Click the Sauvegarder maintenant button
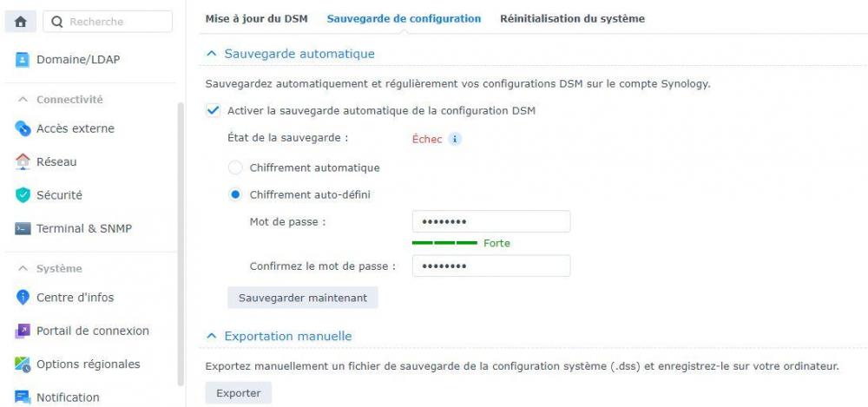 point(302,298)
